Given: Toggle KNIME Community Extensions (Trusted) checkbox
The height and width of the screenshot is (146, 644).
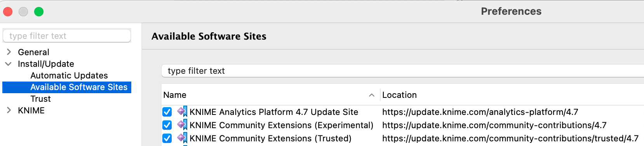Looking at the screenshot, I should click(167, 138).
